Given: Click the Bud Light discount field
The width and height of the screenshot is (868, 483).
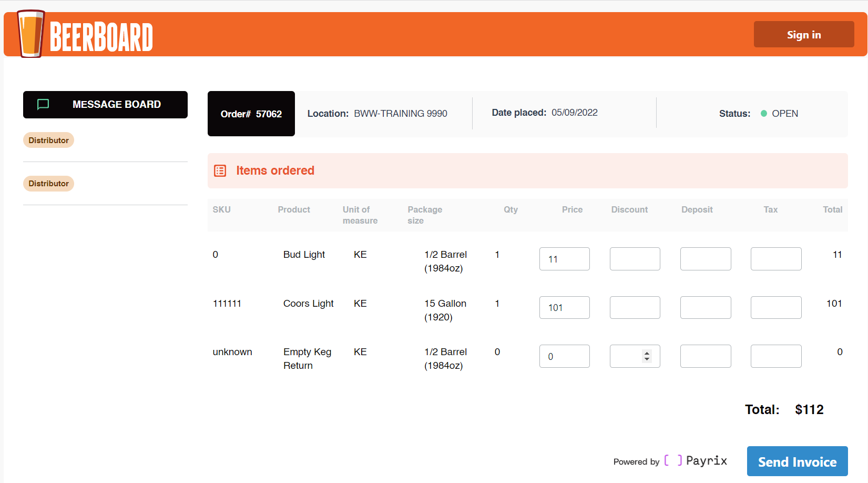Looking at the screenshot, I should click(x=635, y=259).
